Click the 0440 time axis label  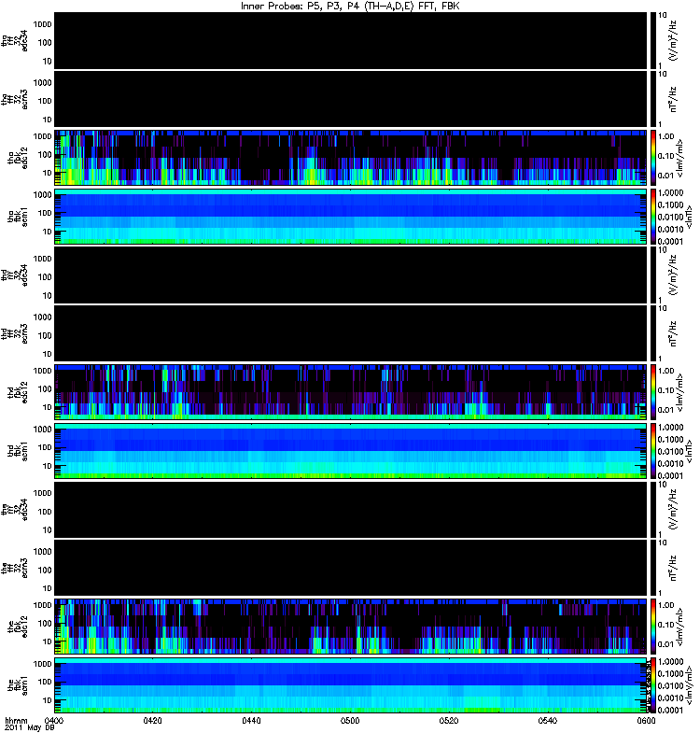point(251,720)
